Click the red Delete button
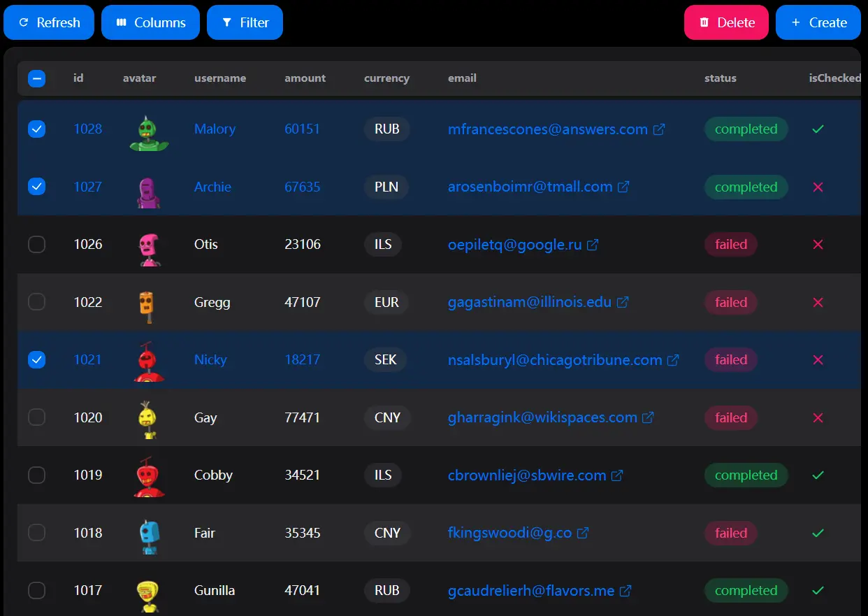The width and height of the screenshot is (868, 616). [x=726, y=22]
